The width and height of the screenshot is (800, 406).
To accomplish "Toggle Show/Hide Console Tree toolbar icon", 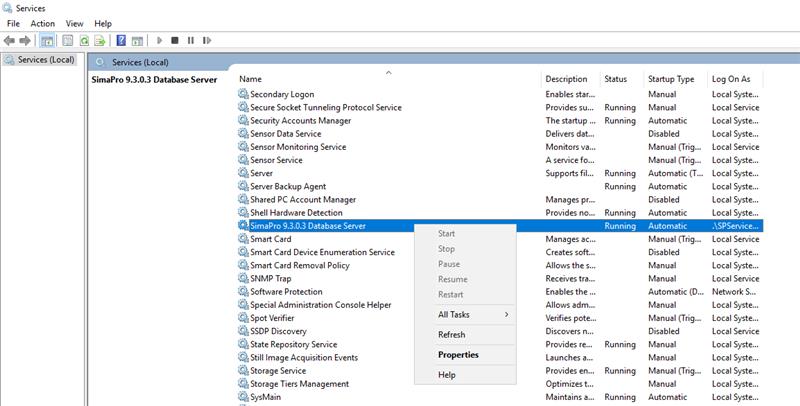I will pyautogui.click(x=47, y=40).
